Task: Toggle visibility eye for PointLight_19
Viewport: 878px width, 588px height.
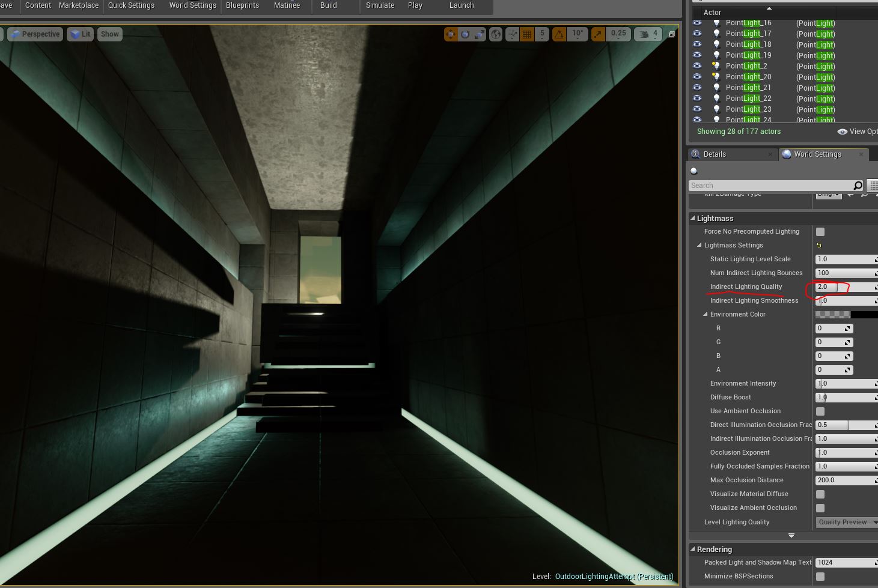Action: click(697, 55)
